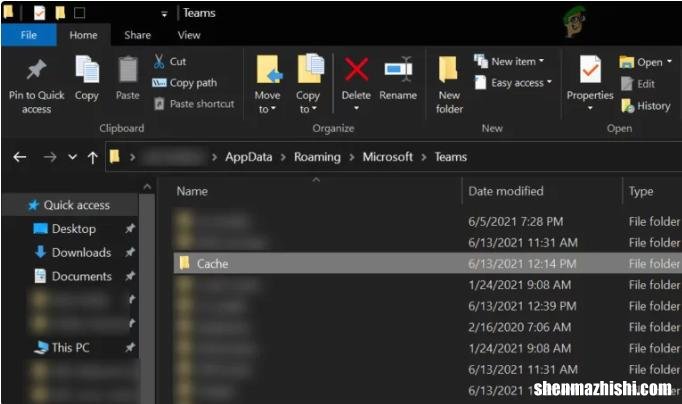The height and width of the screenshot is (404, 682).
Task: Go forward with the right arrow
Action: tap(50, 157)
